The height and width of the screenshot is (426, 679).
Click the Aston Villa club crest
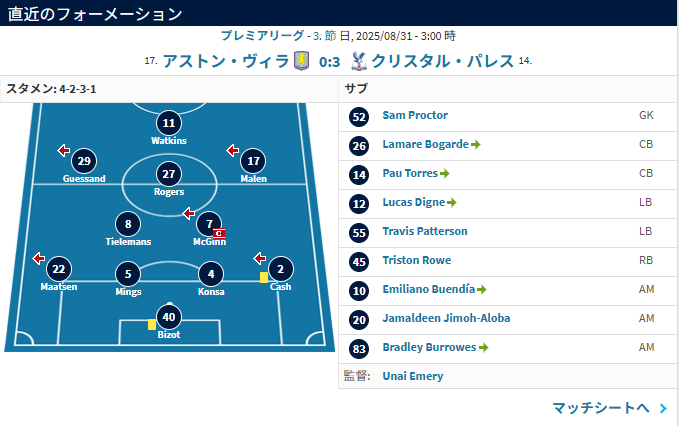pyautogui.click(x=301, y=61)
